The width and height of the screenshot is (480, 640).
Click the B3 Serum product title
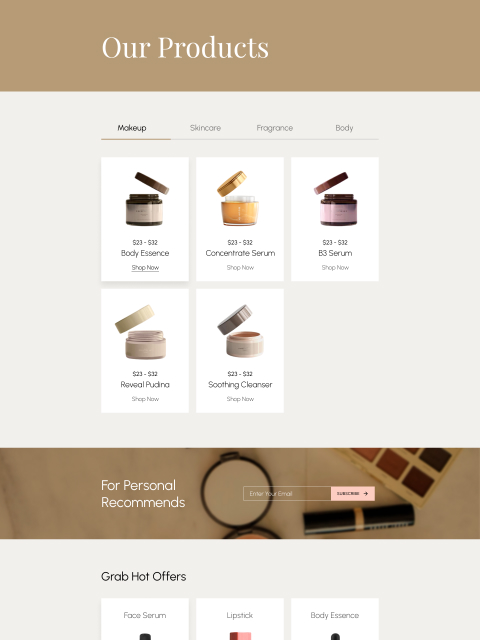335,253
